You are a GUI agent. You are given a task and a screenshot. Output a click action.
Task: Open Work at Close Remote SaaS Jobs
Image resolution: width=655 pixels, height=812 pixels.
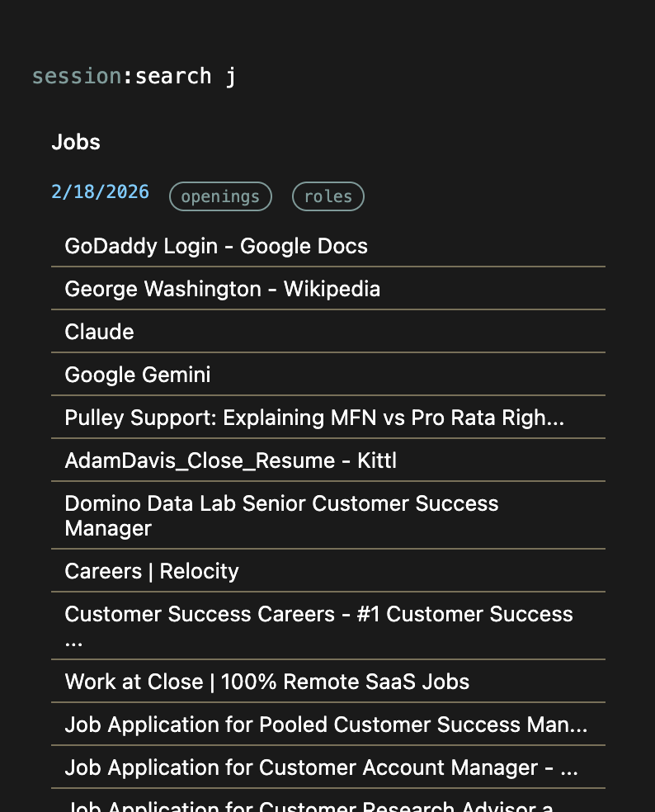266,682
